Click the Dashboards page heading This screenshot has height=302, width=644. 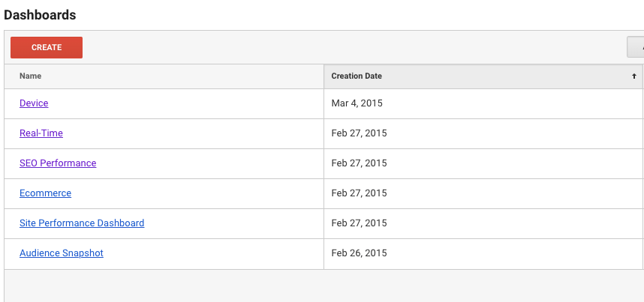(x=40, y=14)
